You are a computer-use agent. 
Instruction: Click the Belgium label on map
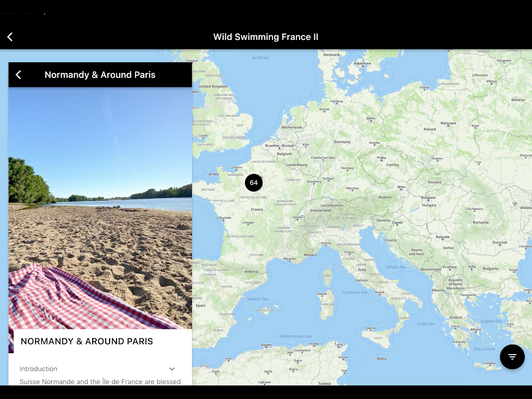pos(284,154)
